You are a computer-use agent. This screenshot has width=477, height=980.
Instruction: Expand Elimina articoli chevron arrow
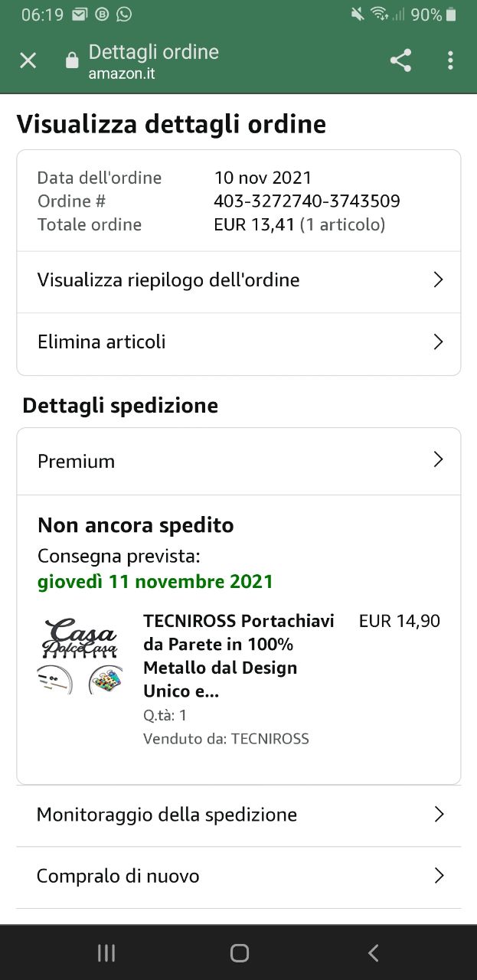coord(438,341)
